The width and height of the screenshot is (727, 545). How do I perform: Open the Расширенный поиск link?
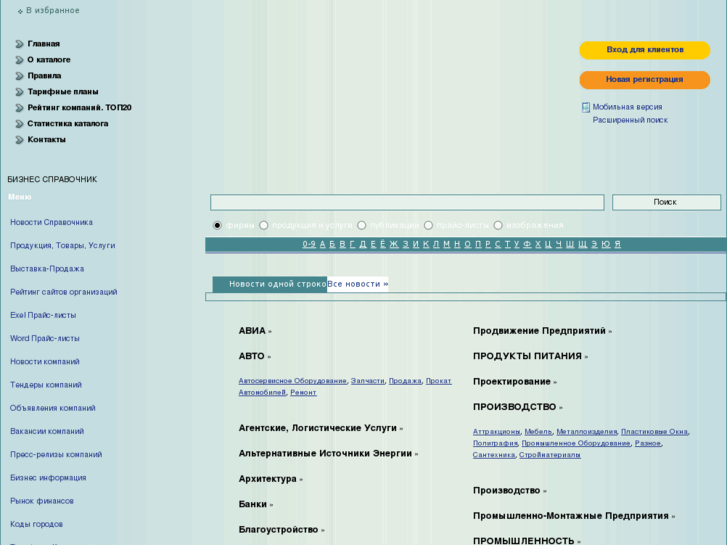coord(630,120)
